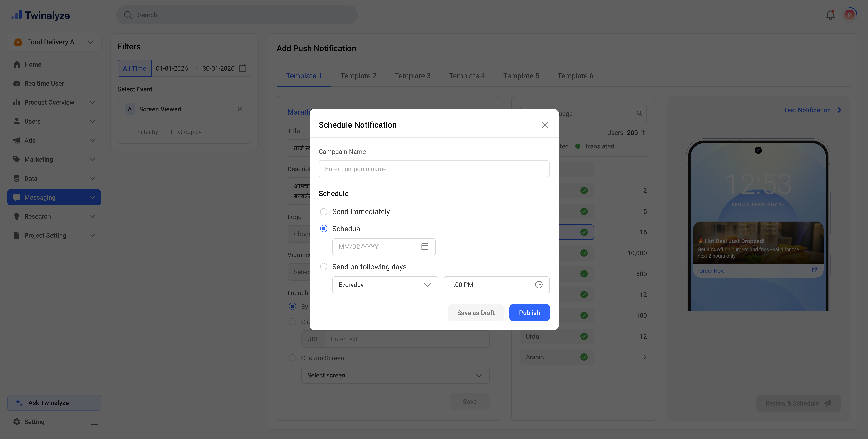Click the Users person icon
This screenshot has width=868, height=439.
pos(17,121)
